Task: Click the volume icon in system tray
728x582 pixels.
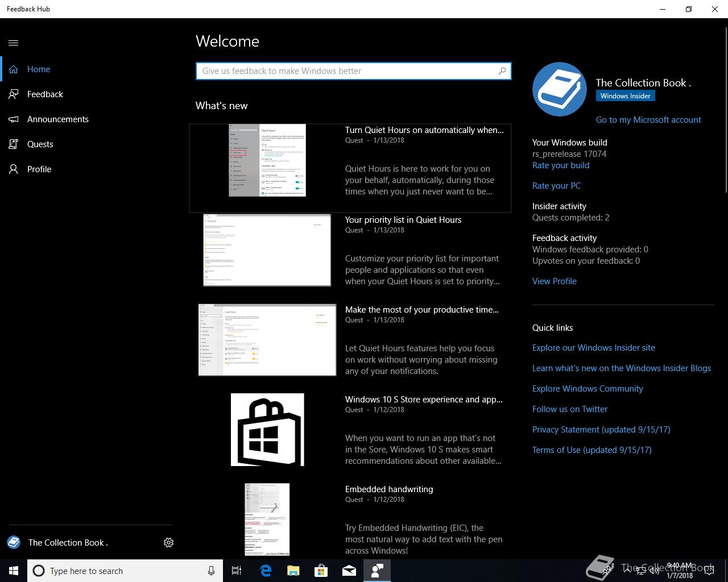Action: tap(655, 571)
